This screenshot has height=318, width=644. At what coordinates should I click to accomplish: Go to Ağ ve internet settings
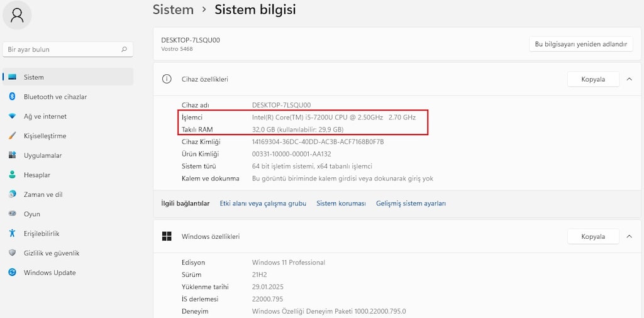click(x=68, y=116)
